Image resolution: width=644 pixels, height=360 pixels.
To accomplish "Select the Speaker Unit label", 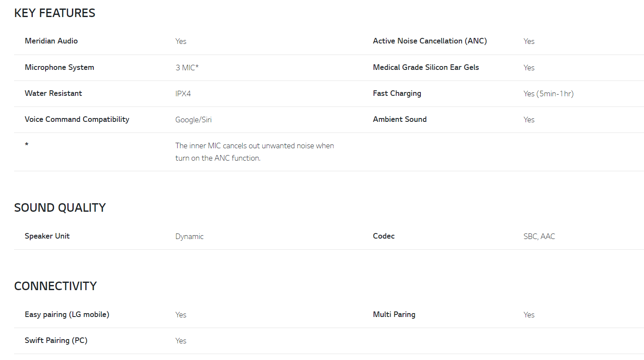I will click(47, 236).
